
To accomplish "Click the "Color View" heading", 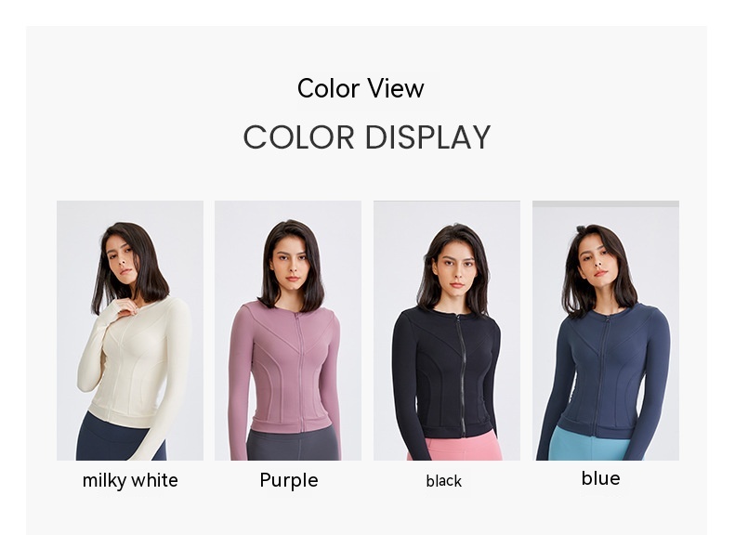I will point(361,88).
